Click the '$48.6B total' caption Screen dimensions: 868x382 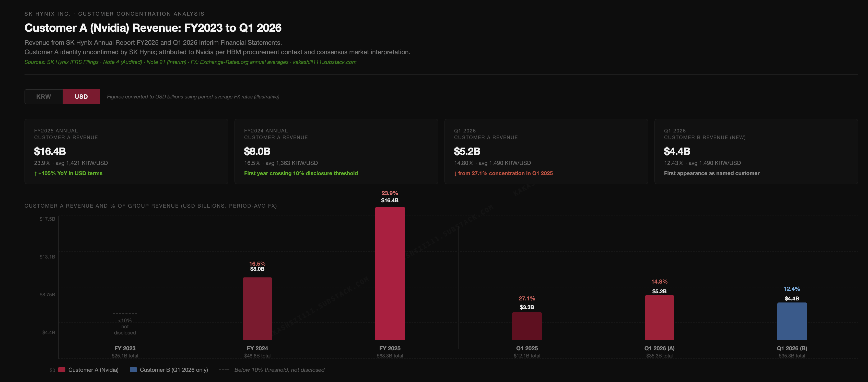click(x=257, y=356)
